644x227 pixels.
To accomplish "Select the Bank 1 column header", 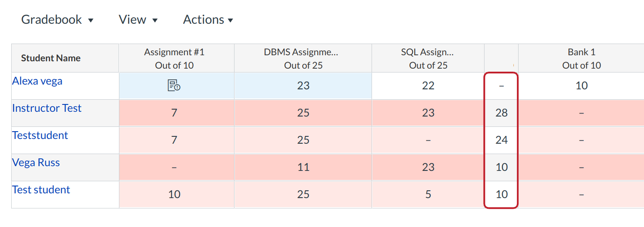I will 581,58.
